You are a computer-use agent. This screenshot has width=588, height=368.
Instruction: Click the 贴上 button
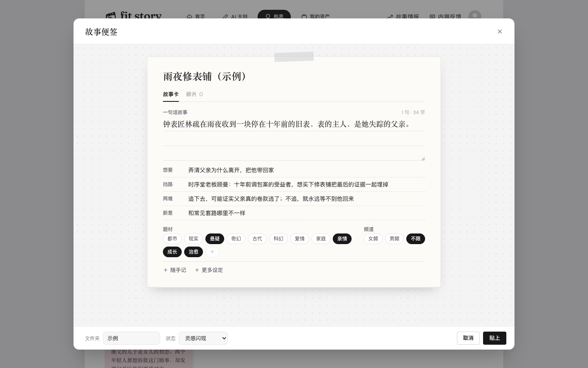[494, 338]
